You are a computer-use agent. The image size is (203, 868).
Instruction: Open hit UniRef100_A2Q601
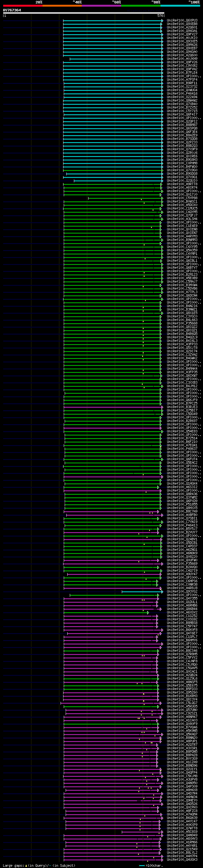coord(182,27)
